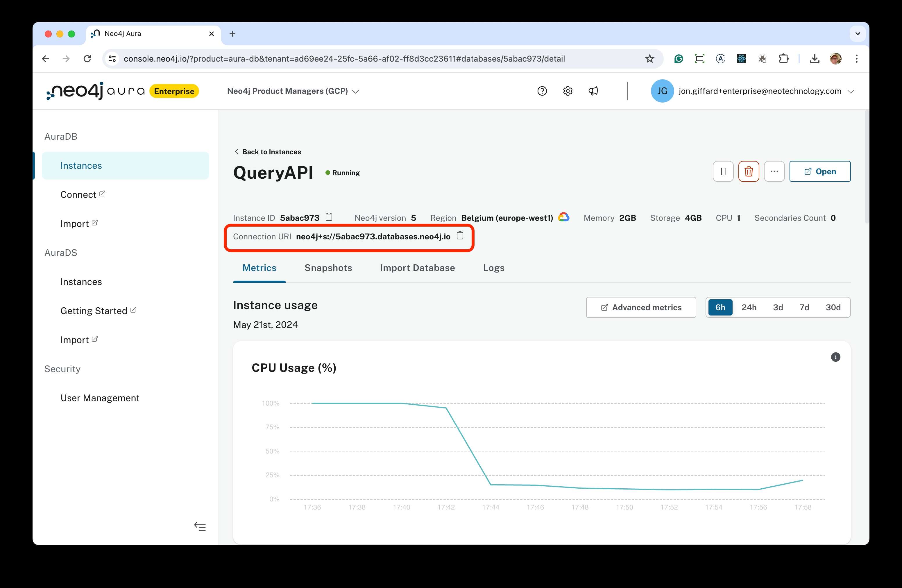Click the Open instance button
Image resolution: width=902 pixels, height=588 pixels.
pos(820,172)
